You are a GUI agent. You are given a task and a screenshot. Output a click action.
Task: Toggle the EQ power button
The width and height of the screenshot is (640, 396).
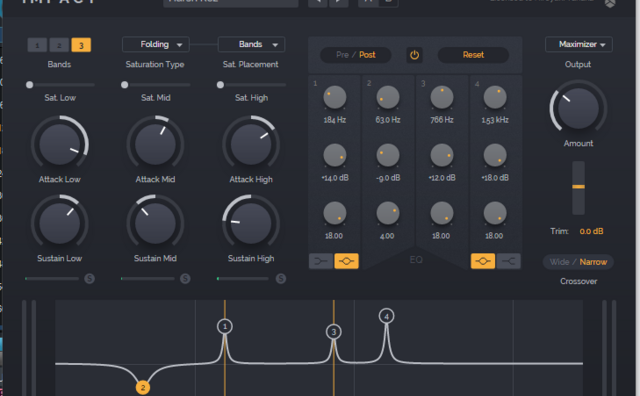click(414, 55)
